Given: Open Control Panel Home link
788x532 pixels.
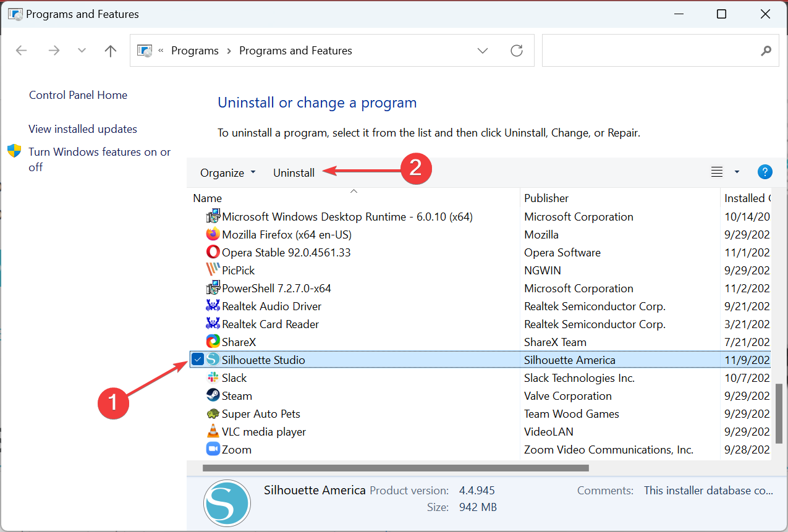Looking at the screenshot, I should tap(78, 95).
